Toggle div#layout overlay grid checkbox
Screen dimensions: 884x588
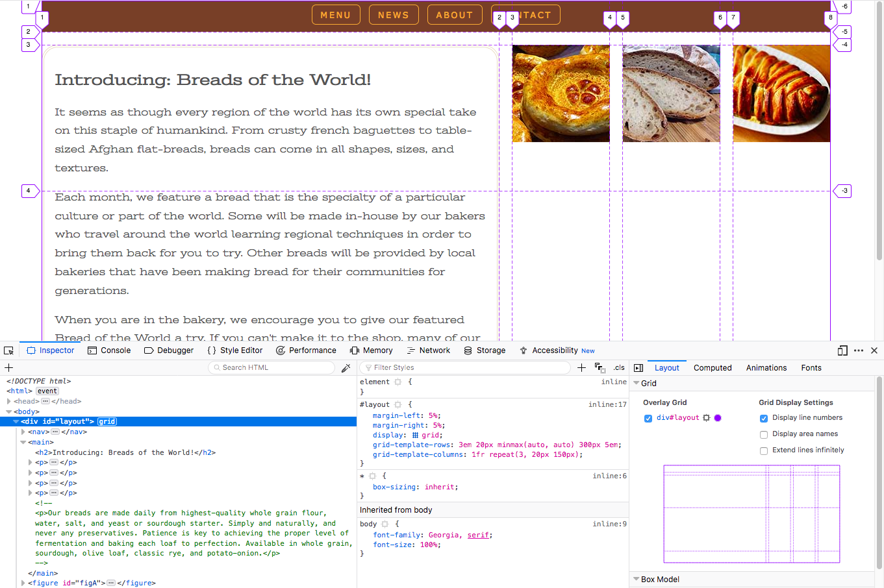coord(648,418)
